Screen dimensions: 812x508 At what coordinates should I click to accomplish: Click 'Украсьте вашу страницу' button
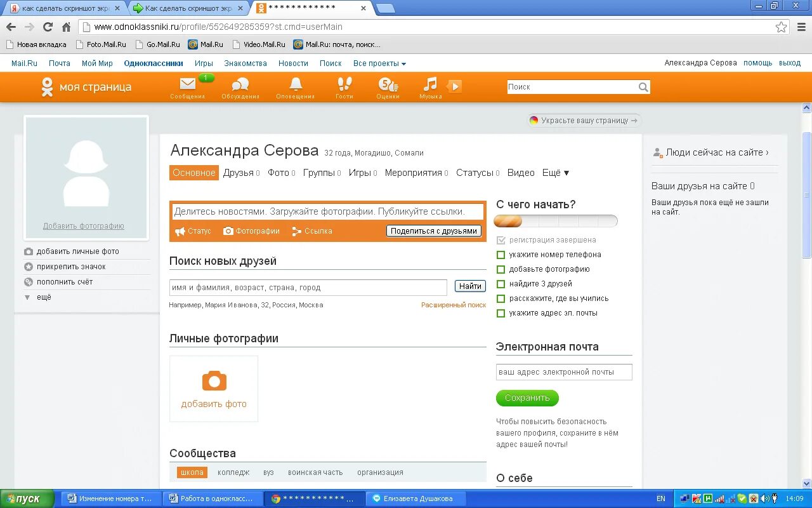[x=584, y=121]
